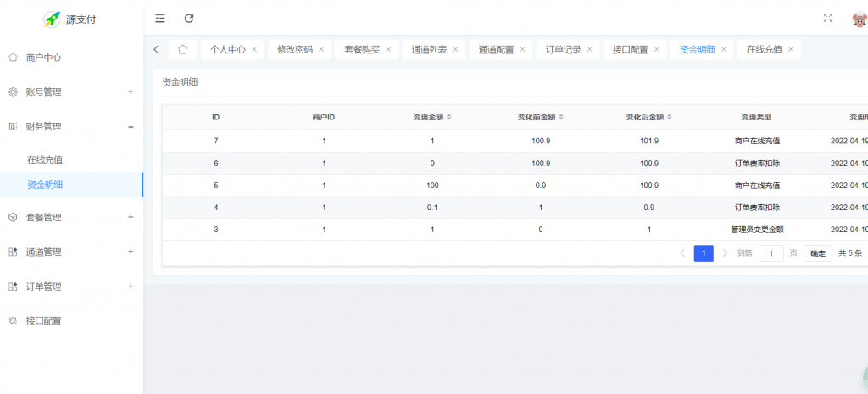Open the user avatar menu
The image size is (868, 394).
click(858, 19)
